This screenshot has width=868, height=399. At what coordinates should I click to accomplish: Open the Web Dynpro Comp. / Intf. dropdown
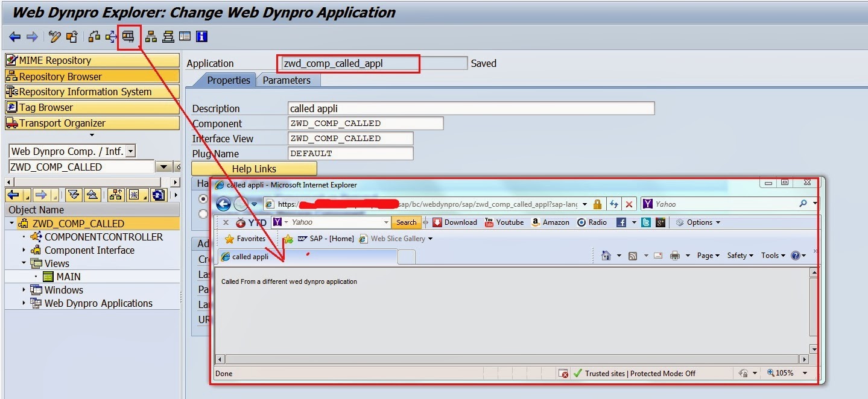click(x=131, y=152)
